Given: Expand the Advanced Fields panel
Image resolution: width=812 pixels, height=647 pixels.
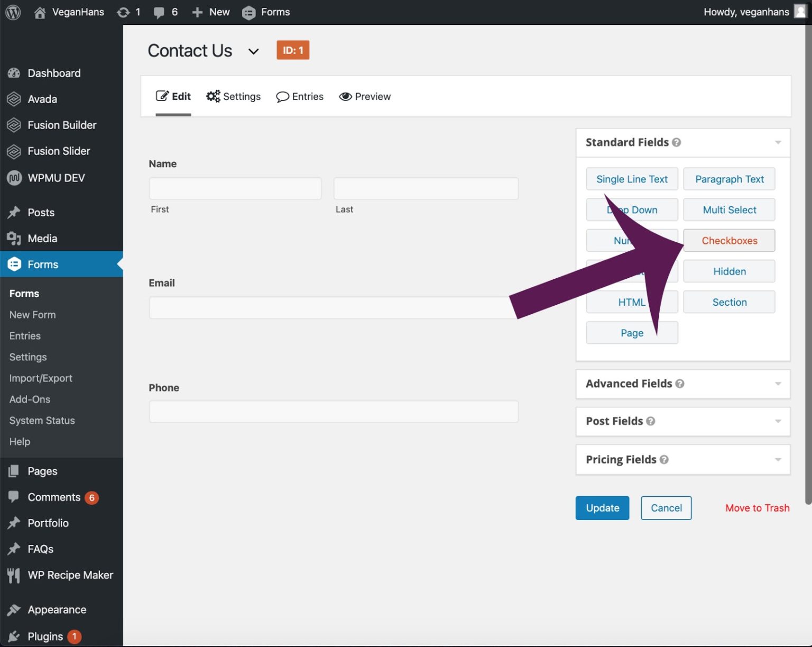Looking at the screenshot, I should click(x=778, y=384).
